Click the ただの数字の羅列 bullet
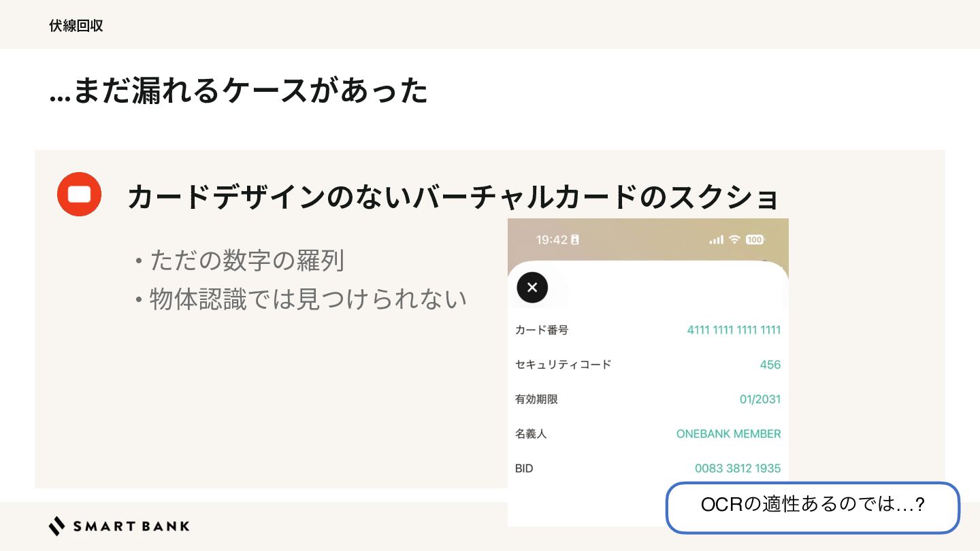The width and height of the screenshot is (980, 551). 240,261
